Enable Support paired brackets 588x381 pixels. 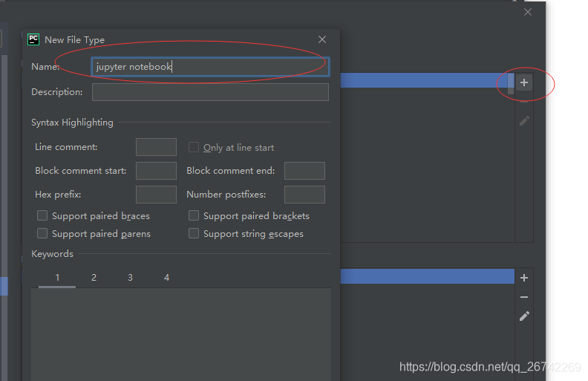click(194, 215)
